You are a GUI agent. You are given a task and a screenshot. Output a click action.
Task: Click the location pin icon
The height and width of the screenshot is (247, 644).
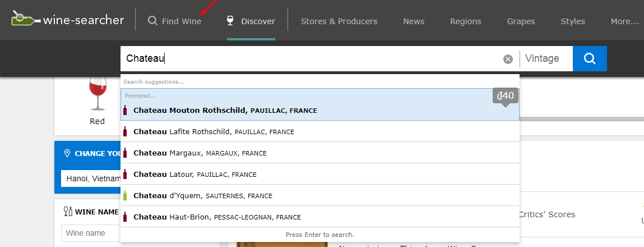pos(67,154)
